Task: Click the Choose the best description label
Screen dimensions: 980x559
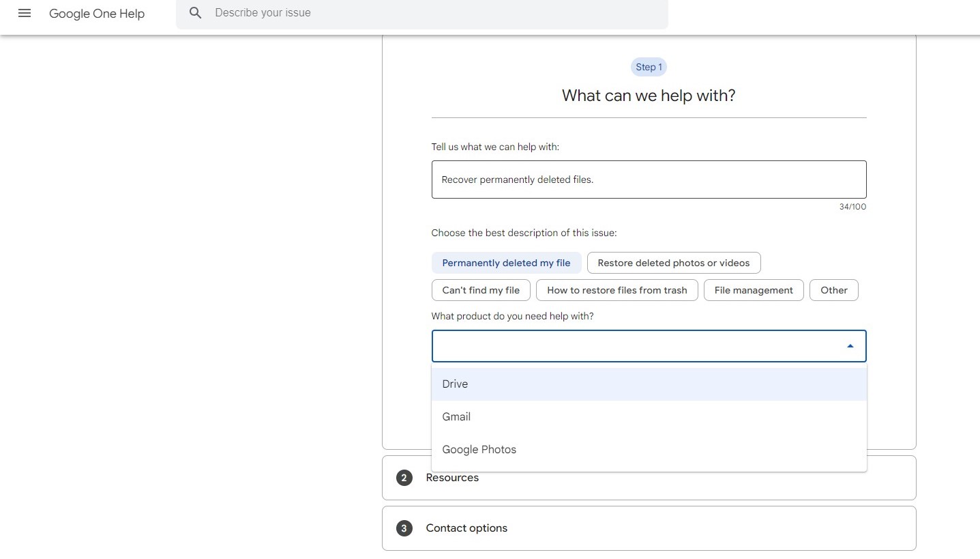Action: 524,233
